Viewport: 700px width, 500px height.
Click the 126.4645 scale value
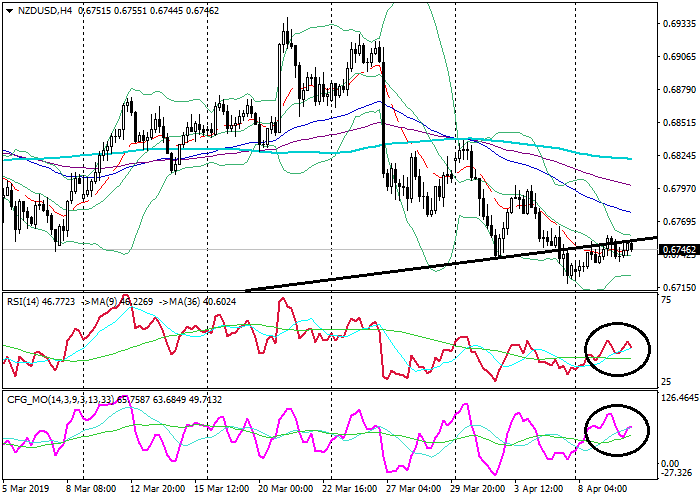[x=679, y=397]
